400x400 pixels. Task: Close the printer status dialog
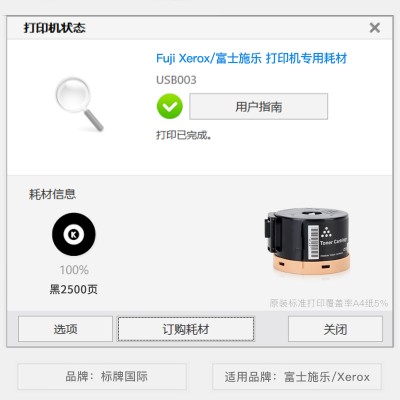click(x=375, y=28)
